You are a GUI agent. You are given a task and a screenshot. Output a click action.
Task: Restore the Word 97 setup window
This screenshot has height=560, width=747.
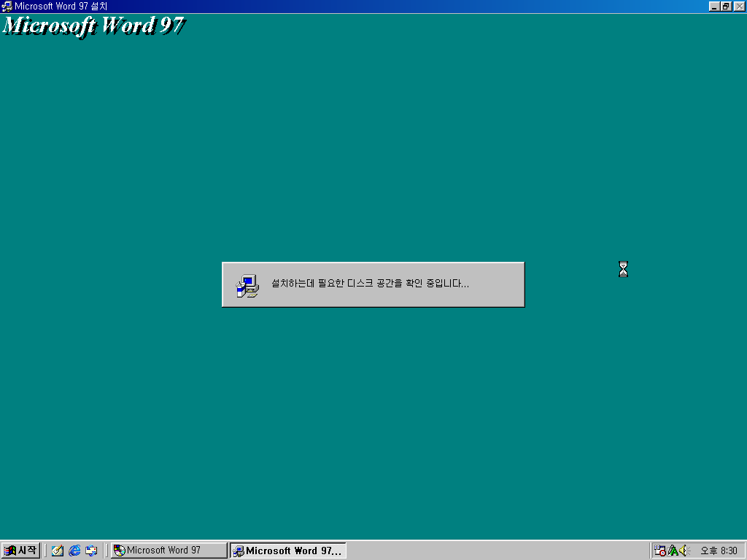(x=726, y=6)
